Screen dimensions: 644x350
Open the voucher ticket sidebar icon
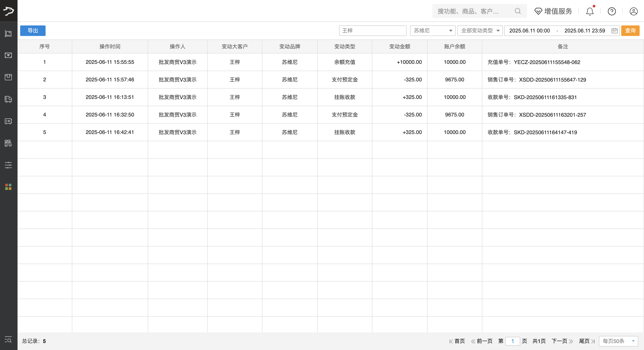coord(8,121)
